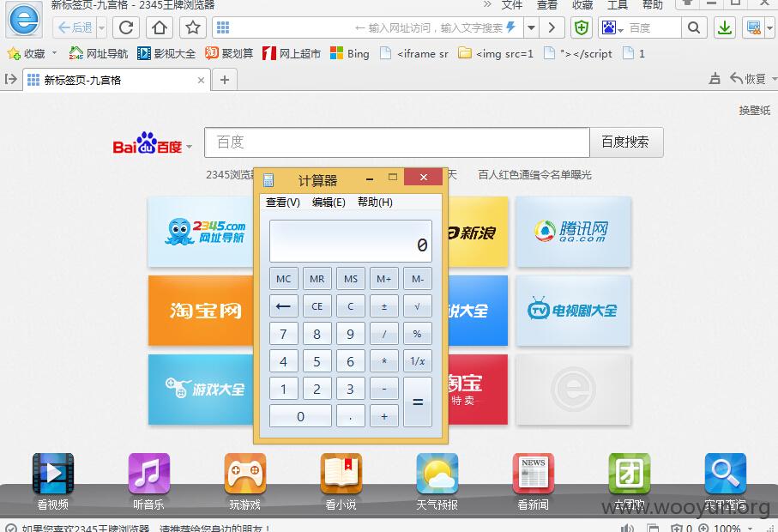Click the browser address bar
Viewport: 778px width, 532px height.
[x=367, y=27]
